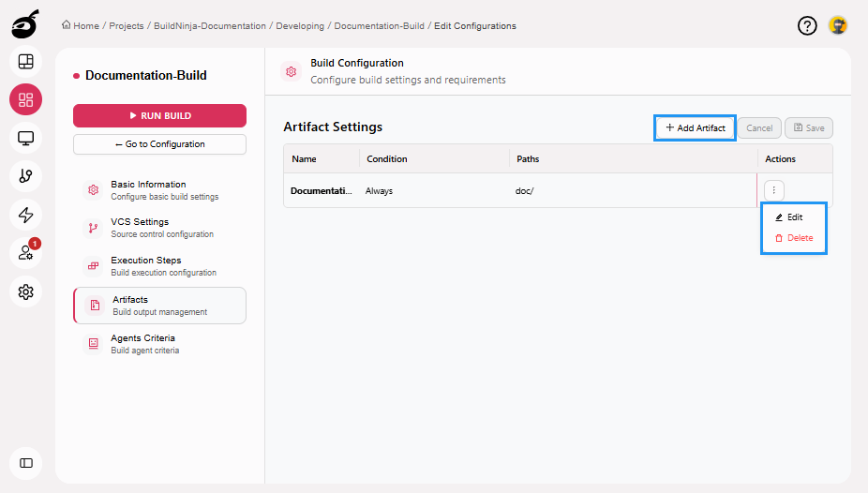This screenshot has width=868, height=493.
Task: Open user management icon with notification badge
Action: 26,253
